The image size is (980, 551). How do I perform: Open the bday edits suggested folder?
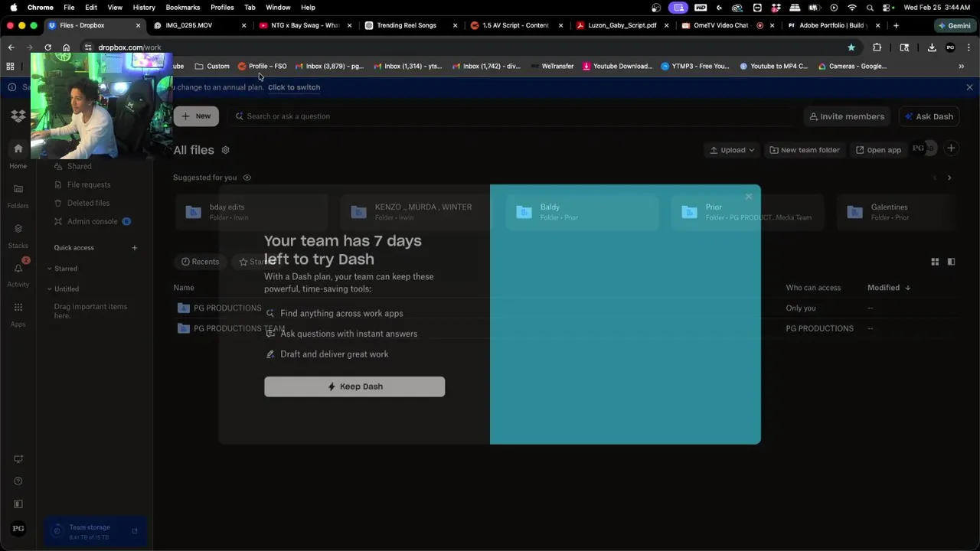252,212
